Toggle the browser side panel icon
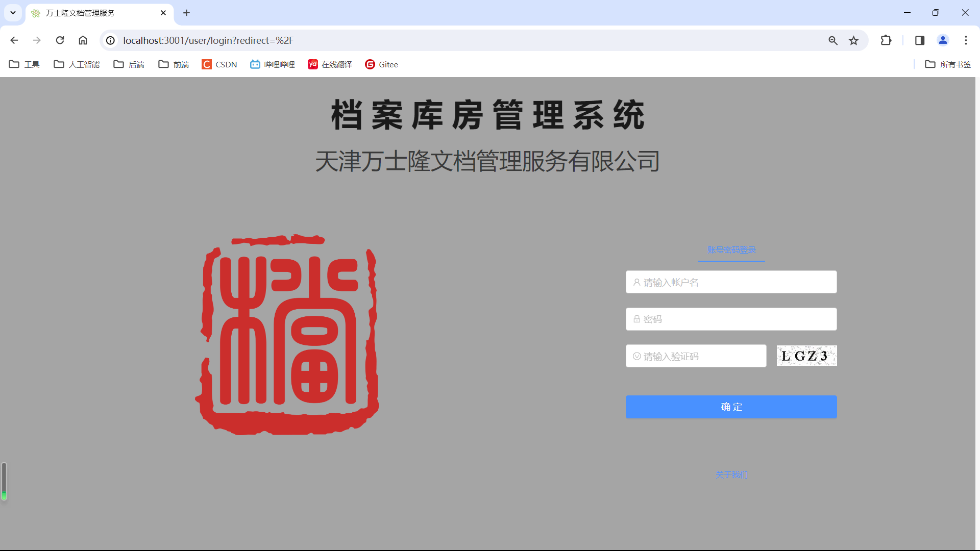The image size is (980, 551). (x=920, y=40)
